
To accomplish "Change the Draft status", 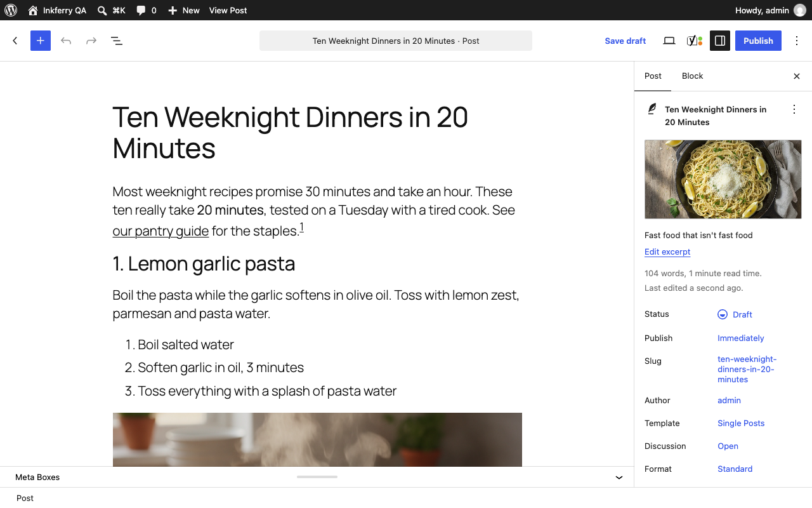I will point(735,314).
